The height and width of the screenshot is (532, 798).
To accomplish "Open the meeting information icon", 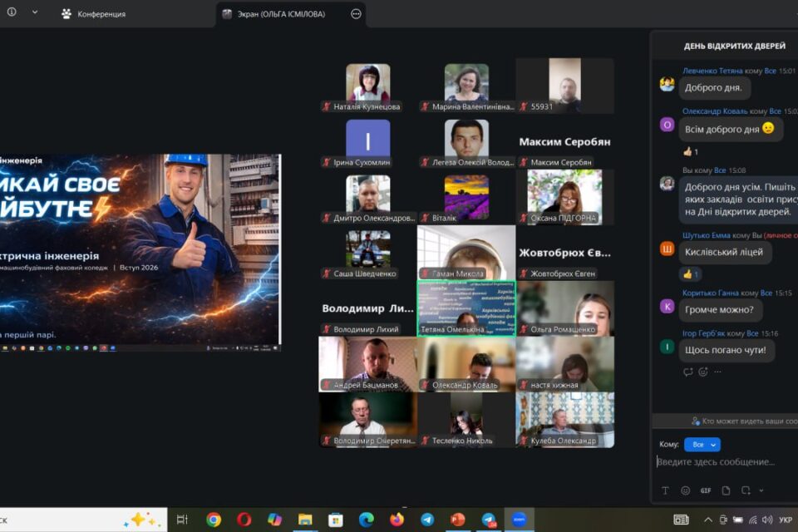I will pos(11,12).
